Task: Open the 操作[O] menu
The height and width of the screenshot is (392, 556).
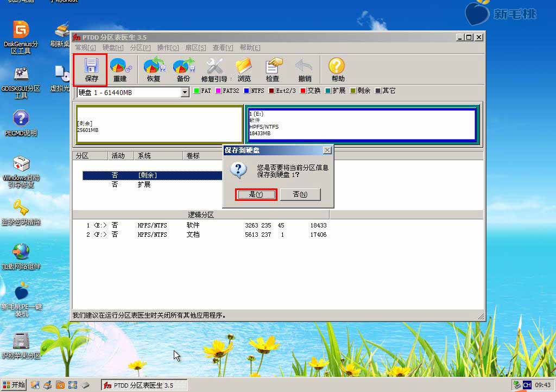Action: [x=168, y=47]
